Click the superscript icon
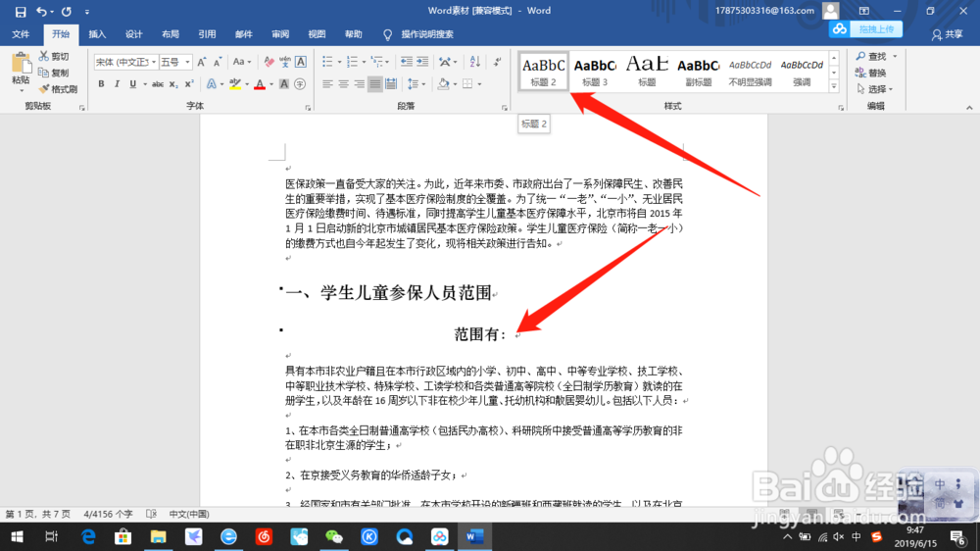 tap(189, 83)
